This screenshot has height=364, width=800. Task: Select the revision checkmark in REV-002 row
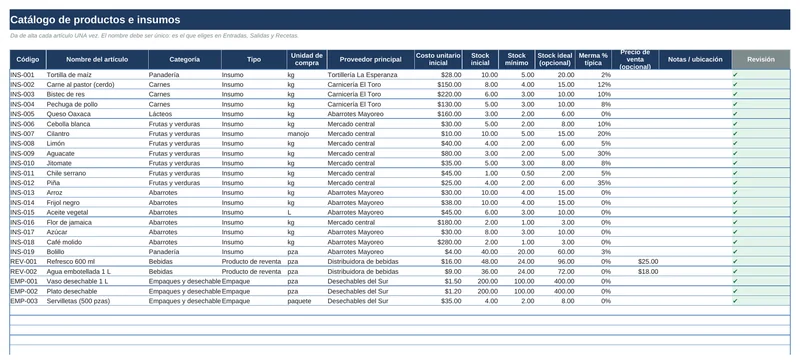tap(735, 272)
